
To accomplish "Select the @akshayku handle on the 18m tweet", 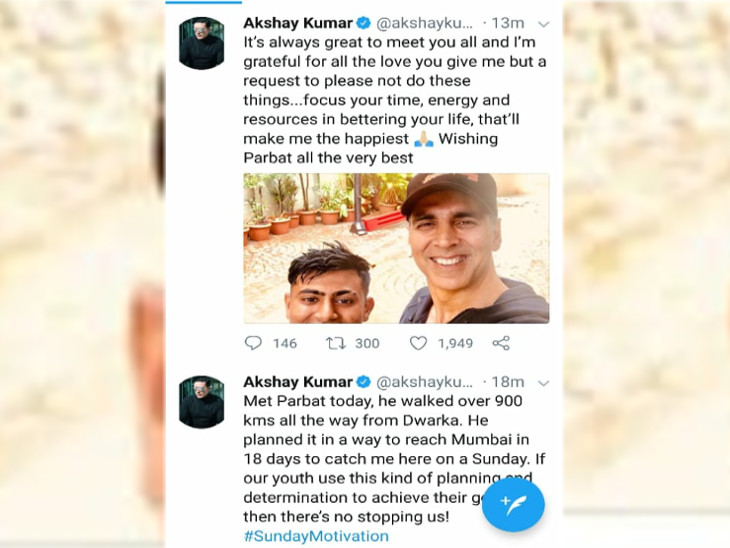I will pyautogui.click(x=425, y=382).
